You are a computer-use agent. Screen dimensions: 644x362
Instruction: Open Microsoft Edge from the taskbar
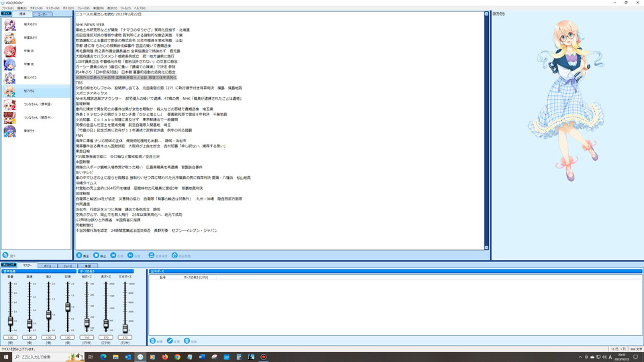coord(103,357)
